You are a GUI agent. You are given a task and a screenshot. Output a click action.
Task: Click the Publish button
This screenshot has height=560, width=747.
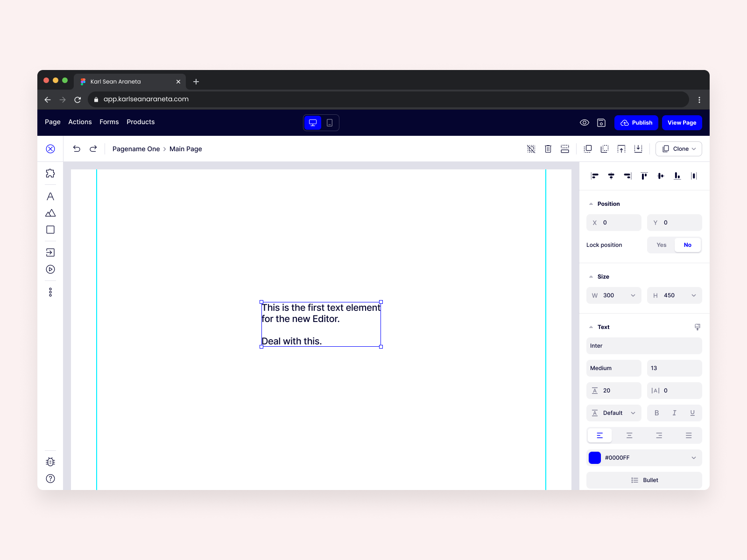(x=636, y=123)
